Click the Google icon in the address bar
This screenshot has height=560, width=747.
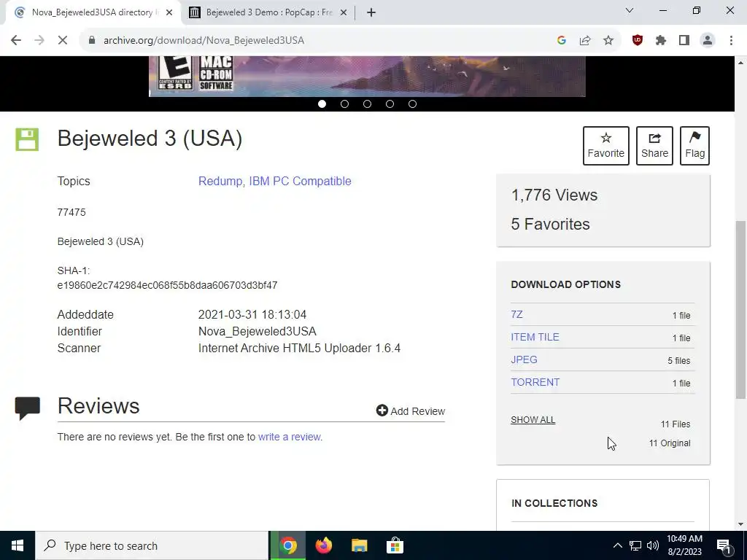[562, 41]
